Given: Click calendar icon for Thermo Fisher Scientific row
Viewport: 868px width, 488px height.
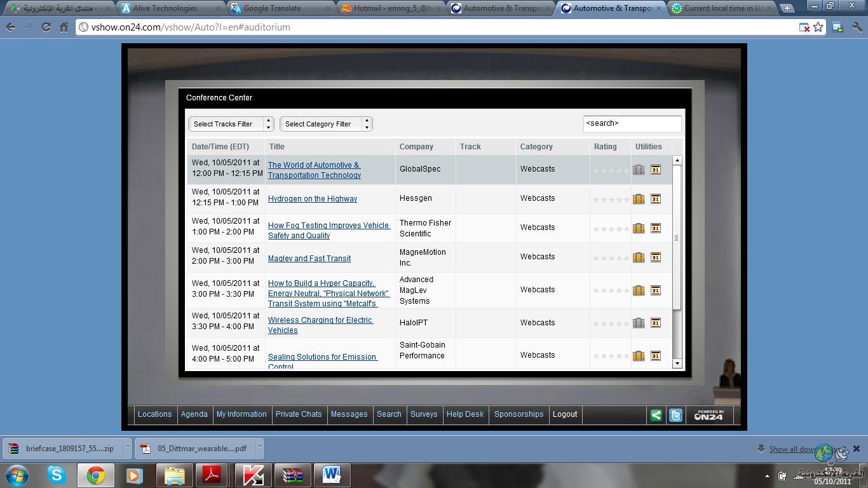Looking at the screenshot, I should (656, 228).
